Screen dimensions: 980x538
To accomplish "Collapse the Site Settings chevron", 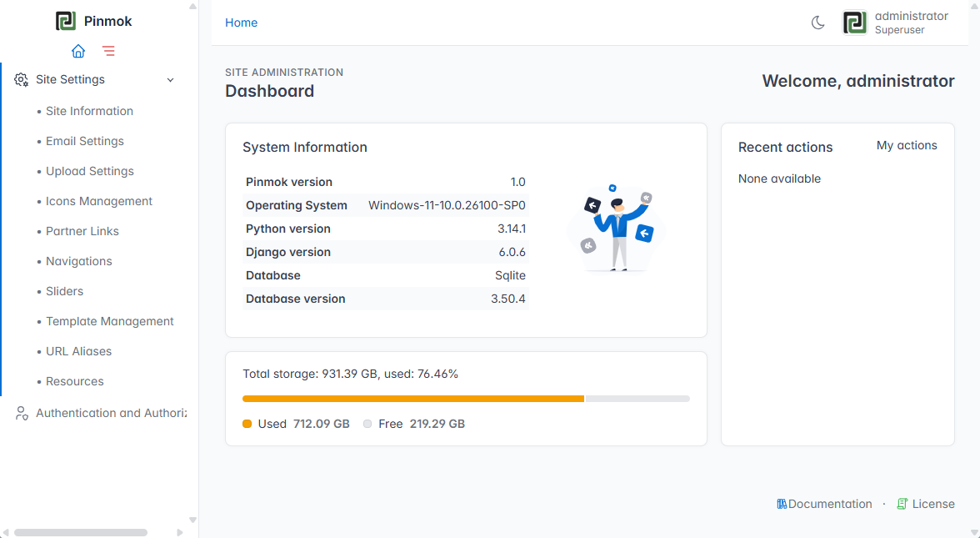I will pyautogui.click(x=171, y=80).
